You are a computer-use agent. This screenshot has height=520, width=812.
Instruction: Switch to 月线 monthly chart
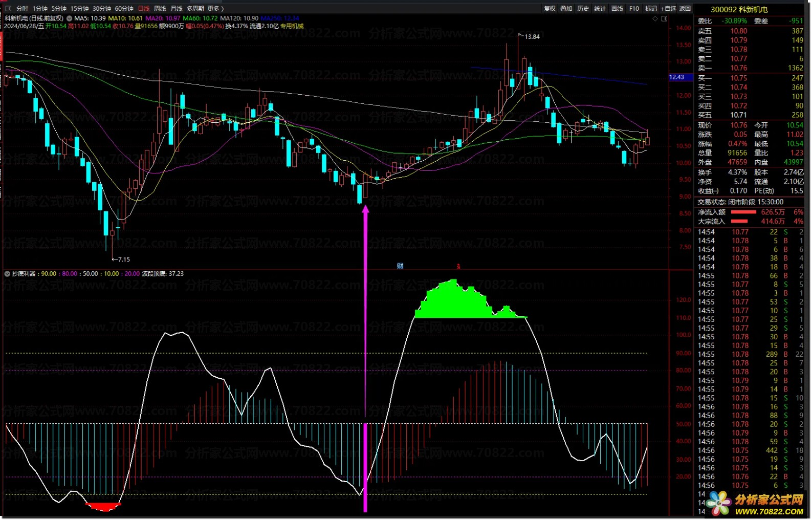[176, 9]
